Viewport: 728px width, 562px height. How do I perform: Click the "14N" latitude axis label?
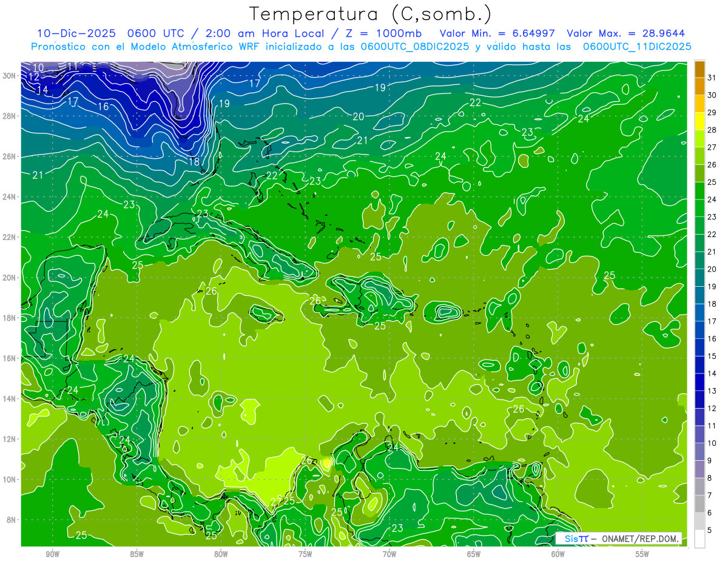pyautogui.click(x=9, y=399)
